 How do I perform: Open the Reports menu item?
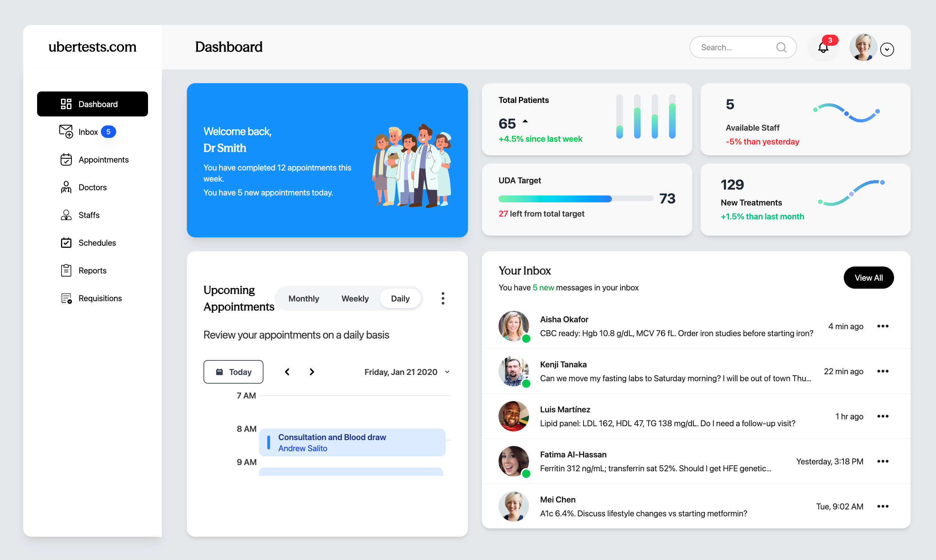coord(92,271)
